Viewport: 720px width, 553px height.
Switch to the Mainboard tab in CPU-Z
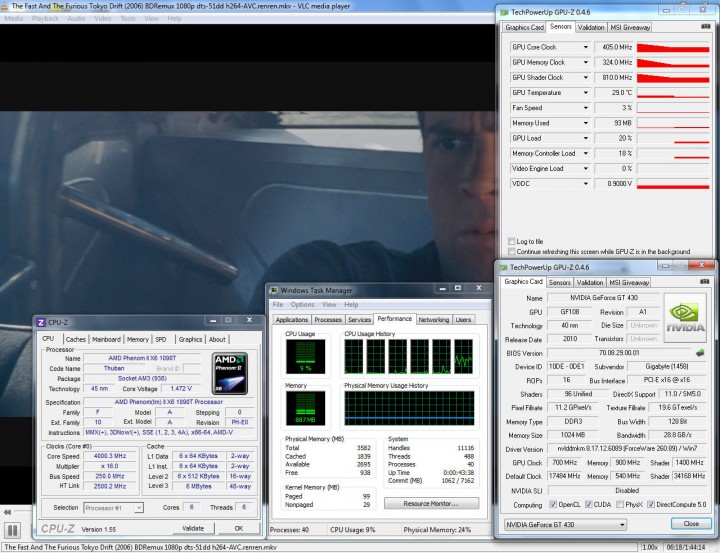(106, 339)
